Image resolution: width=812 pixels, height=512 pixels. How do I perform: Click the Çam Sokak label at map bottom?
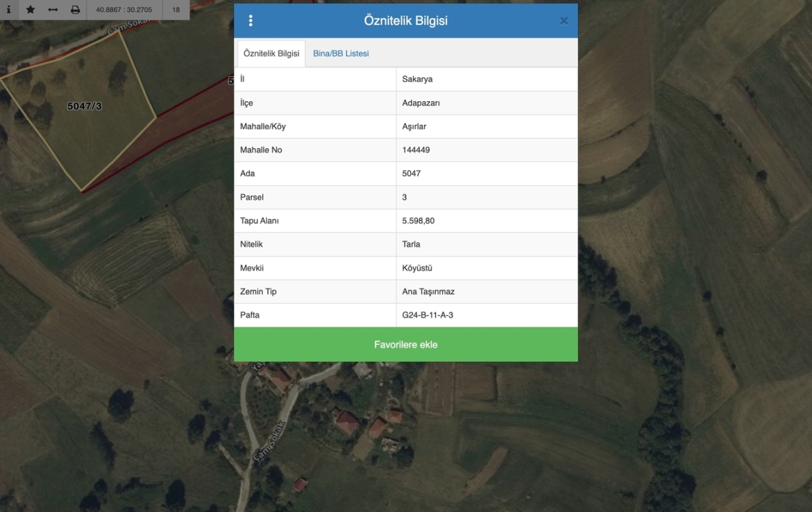coord(270,441)
